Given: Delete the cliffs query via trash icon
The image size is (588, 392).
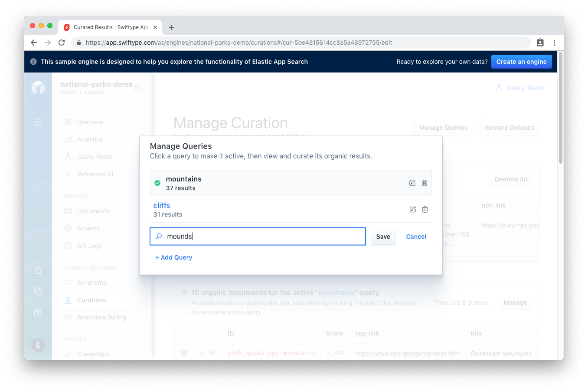Looking at the screenshot, I should [425, 210].
